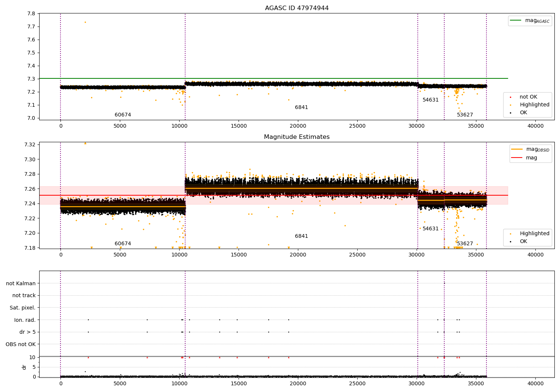
Task: Select OBSID label 60674 in Magnitude Estimates plot
Action: [123, 244]
